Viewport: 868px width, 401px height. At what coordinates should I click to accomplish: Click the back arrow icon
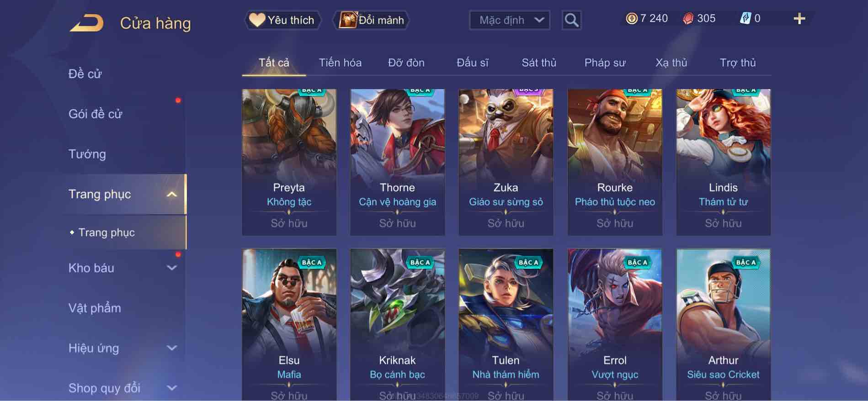[86, 23]
